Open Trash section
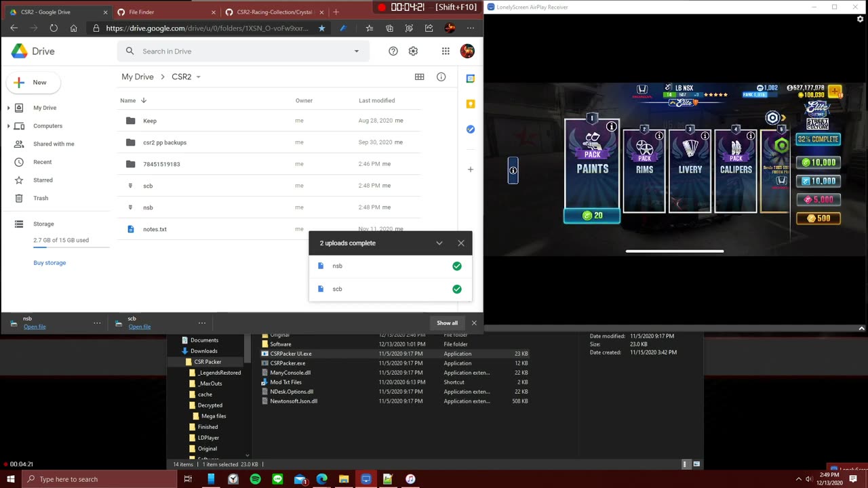This screenshot has width=868, height=488. pos(41,198)
